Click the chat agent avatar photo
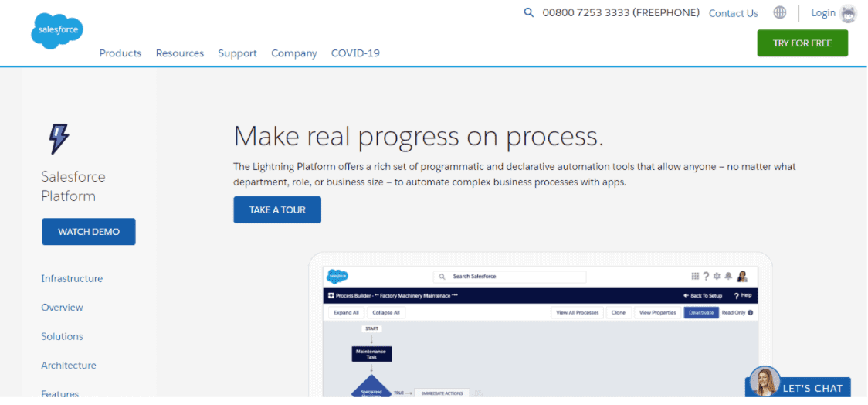This screenshot has height=405, width=868. coord(765,382)
